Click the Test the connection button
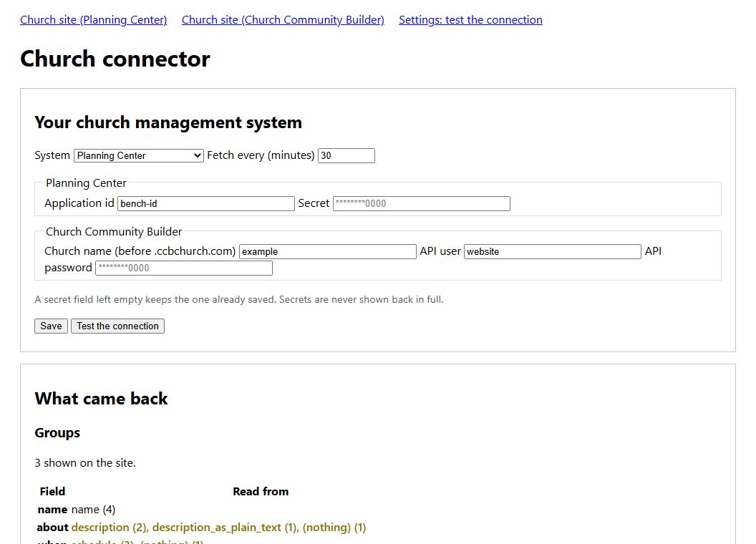The image size is (756, 544). click(x=117, y=326)
